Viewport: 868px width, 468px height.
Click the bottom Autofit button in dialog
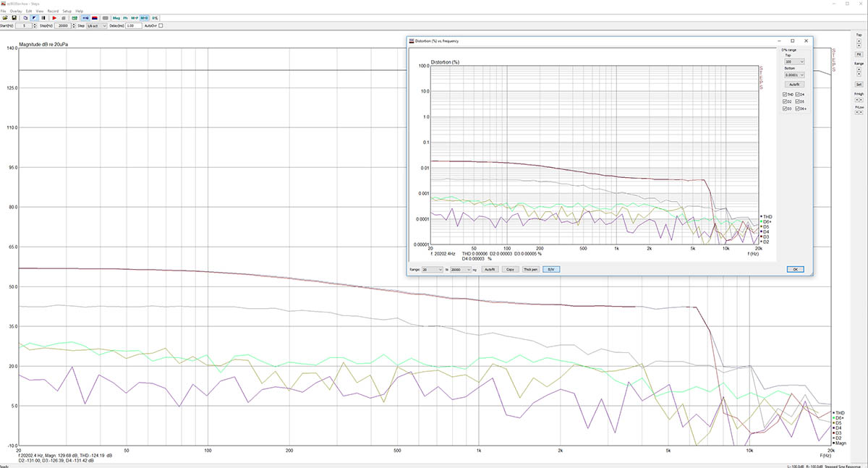coord(490,269)
